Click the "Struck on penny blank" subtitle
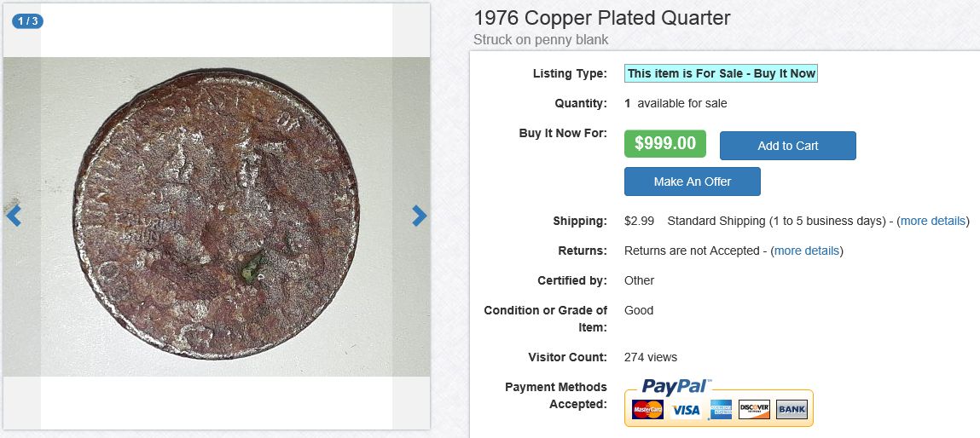 point(541,40)
